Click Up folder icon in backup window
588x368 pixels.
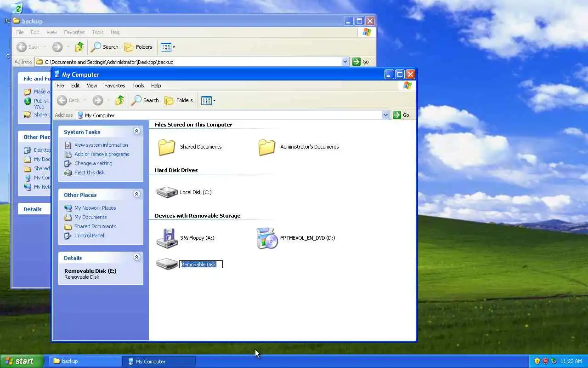(x=79, y=47)
